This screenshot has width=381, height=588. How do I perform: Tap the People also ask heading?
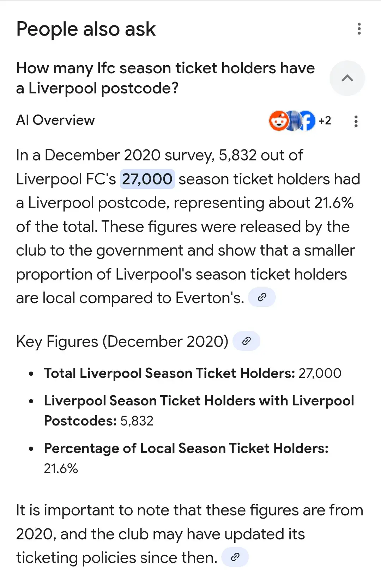[86, 29]
